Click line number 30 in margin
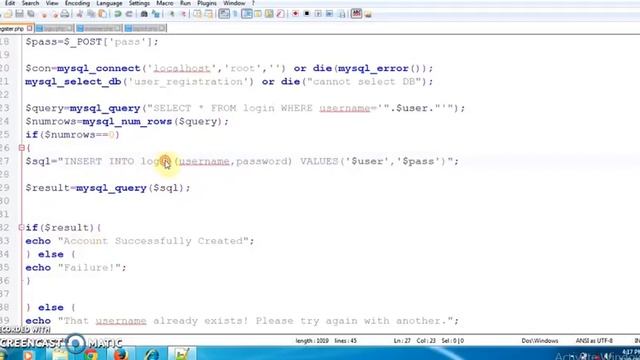This screenshot has height=360, width=640. [4, 201]
